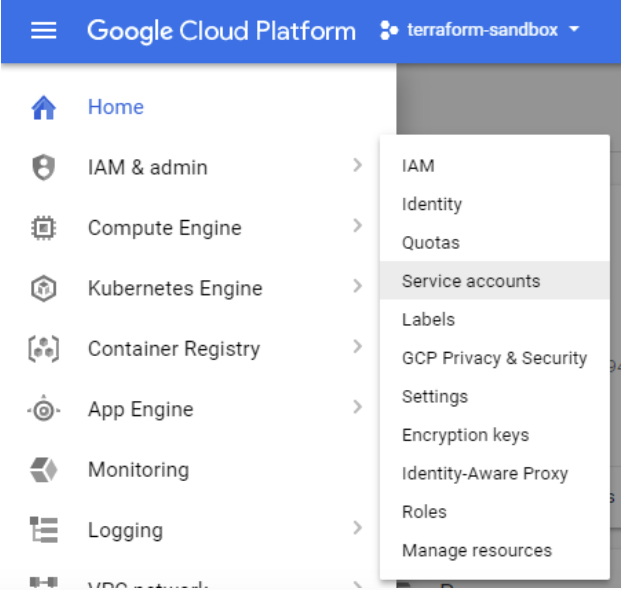
Task: Click the Compute Engine chip icon
Action: click(x=44, y=228)
